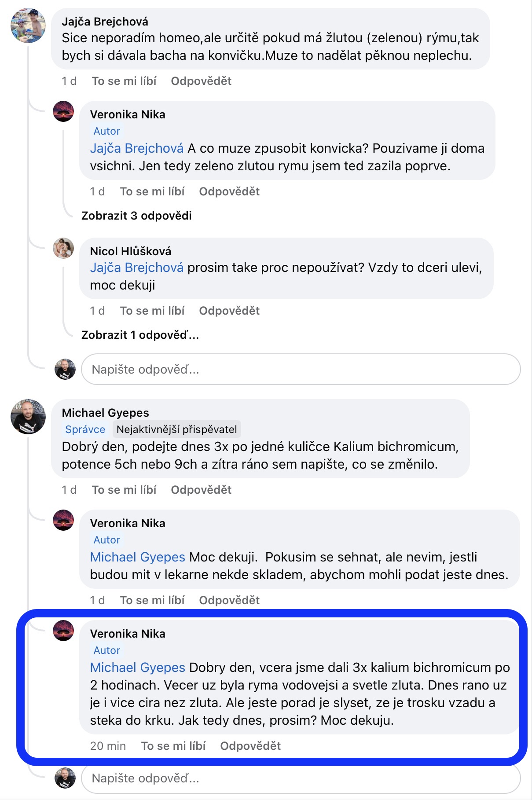Like the 20 min Veronika Nika comment
This screenshot has width=532, height=800.
173,746
